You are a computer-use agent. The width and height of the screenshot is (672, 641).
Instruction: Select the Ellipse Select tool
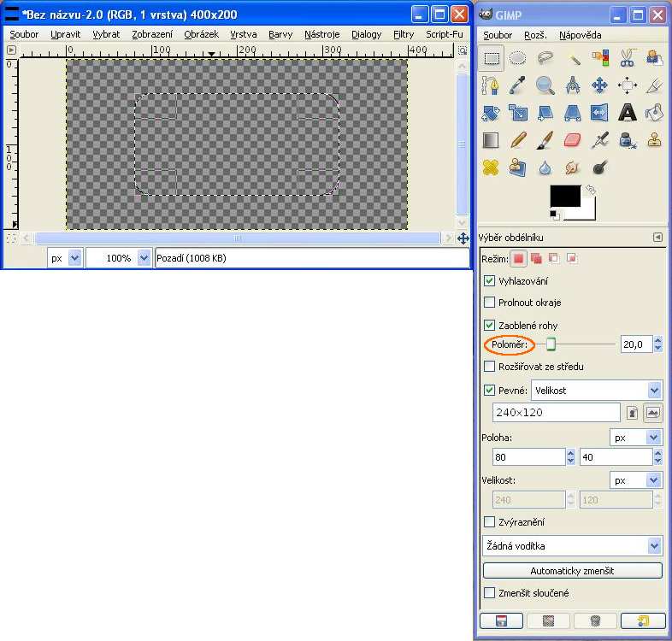tap(518, 59)
